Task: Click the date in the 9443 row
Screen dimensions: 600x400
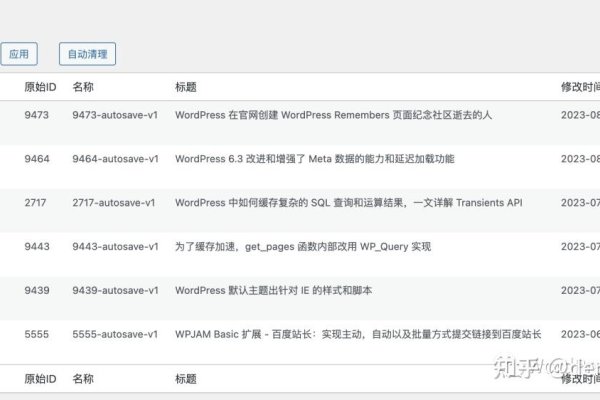Action: click(580, 247)
